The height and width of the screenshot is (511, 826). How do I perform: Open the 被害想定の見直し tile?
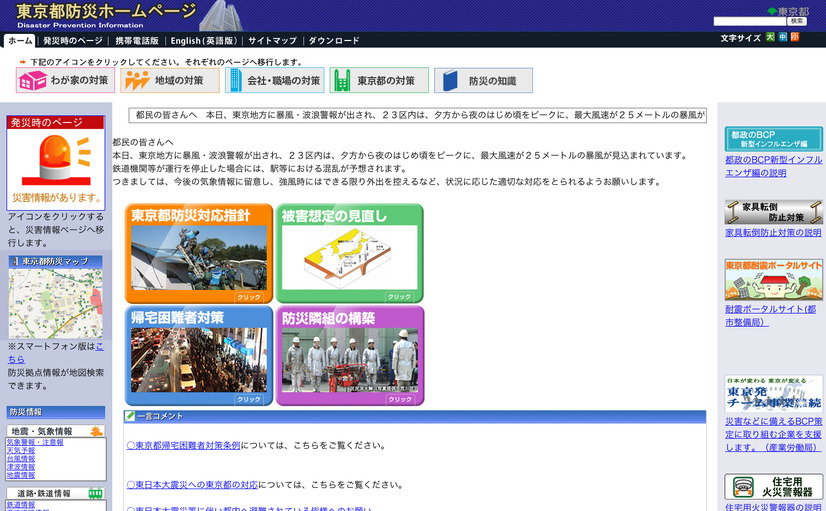pyautogui.click(x=350, y=253)
